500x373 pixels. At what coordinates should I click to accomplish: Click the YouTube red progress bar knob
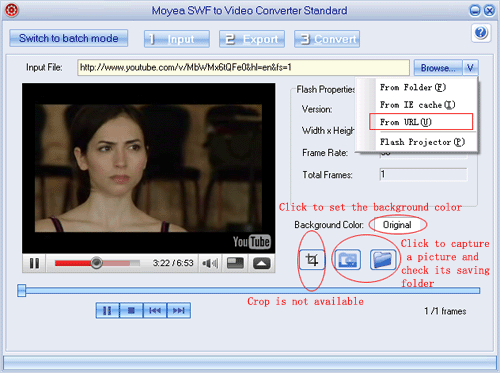coord(96,263)
